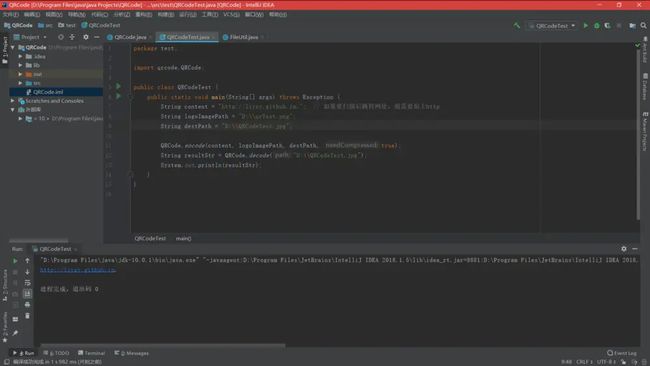Open the Project view selector dropdown
650x366 pixels.
[x=30, y=37]
